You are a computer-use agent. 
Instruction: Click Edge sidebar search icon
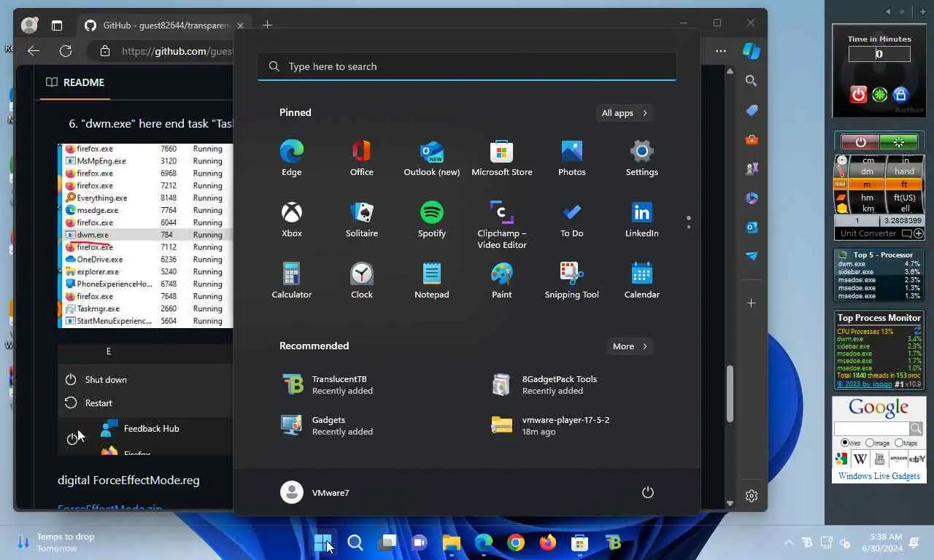pos(752,81)
